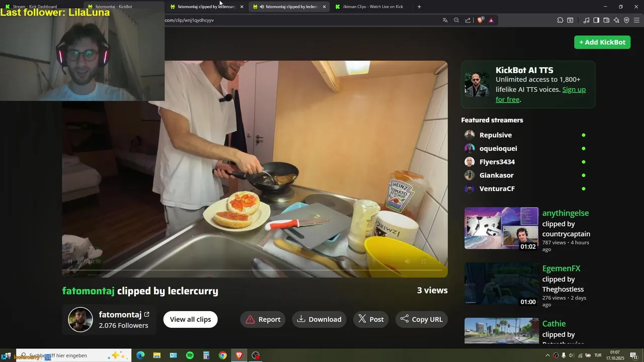644x362 pixels.
Task: Open fatomontaj channel external link
Action: [x=147, y=315]
